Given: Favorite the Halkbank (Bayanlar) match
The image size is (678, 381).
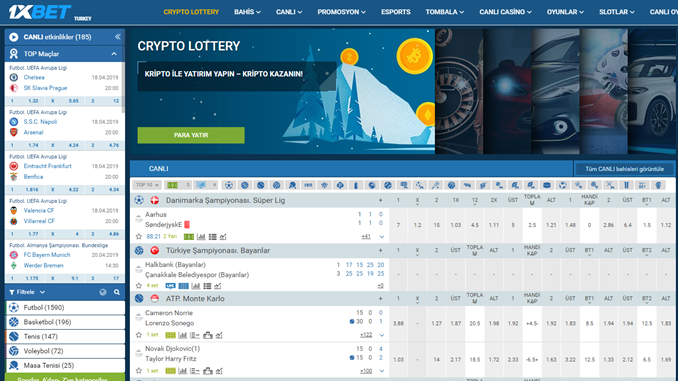Looking at the screenshot, I should [139, 286].
